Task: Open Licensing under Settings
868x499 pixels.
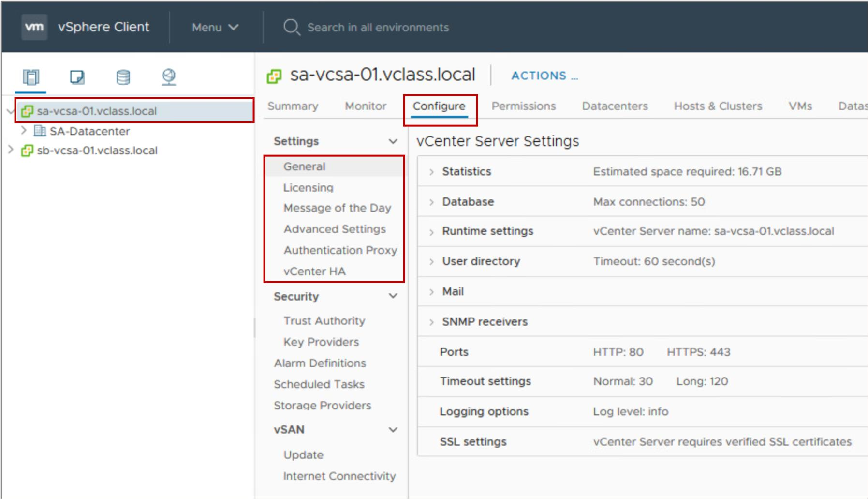Action: pos(308,188)
